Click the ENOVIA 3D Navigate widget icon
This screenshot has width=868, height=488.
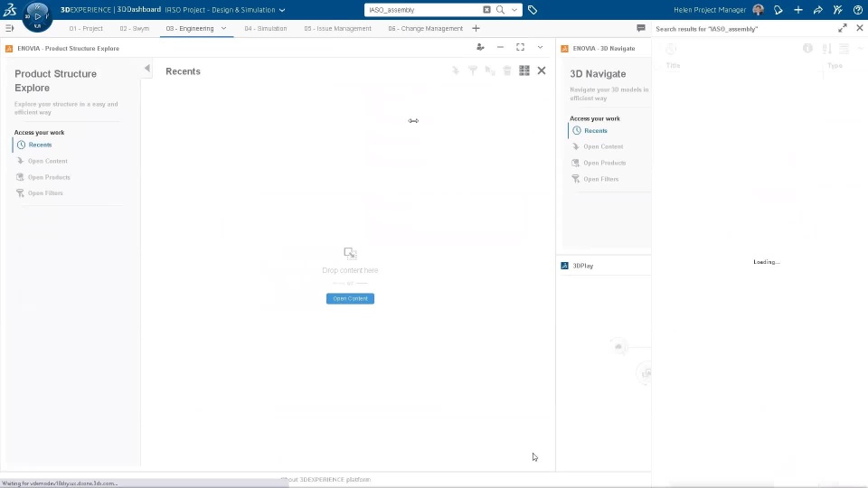click(x=564, y=49)
